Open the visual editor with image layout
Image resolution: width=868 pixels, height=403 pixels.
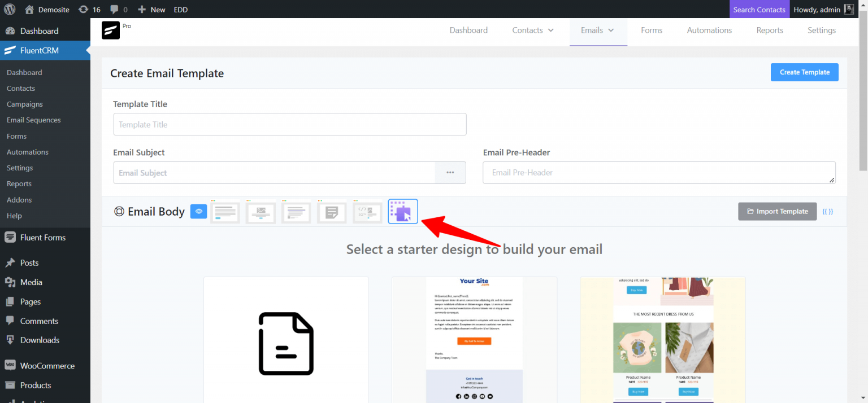(x=261, y=212)
